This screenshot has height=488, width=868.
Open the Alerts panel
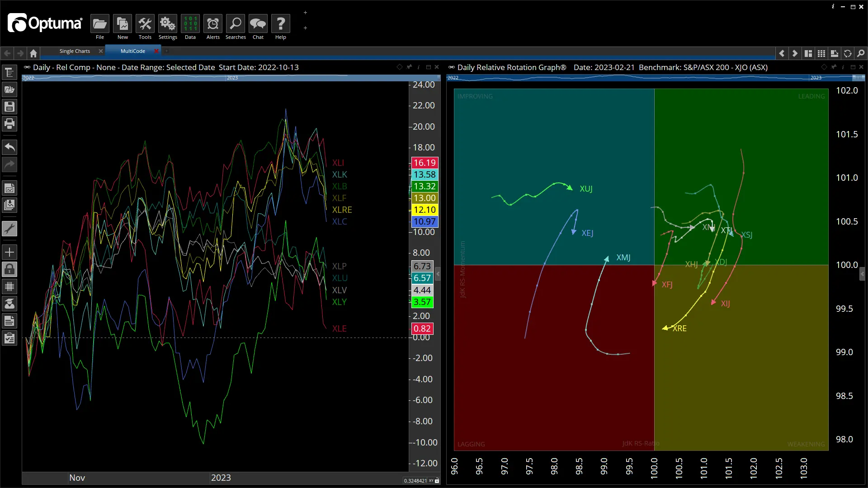213,24
